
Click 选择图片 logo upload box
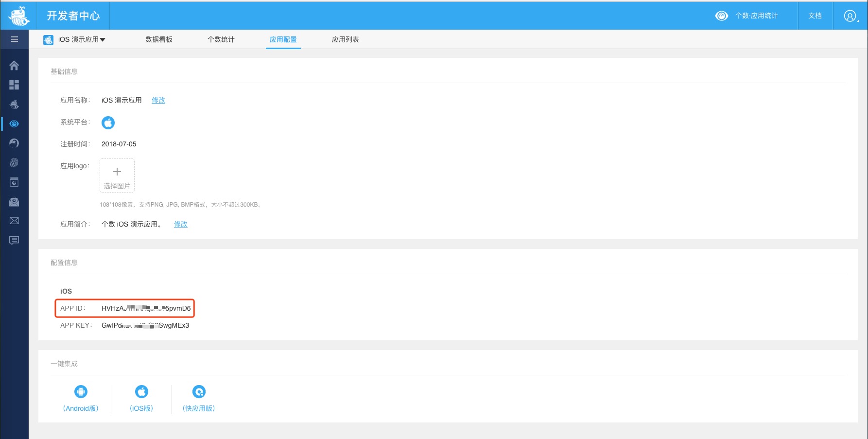[117, 176]
